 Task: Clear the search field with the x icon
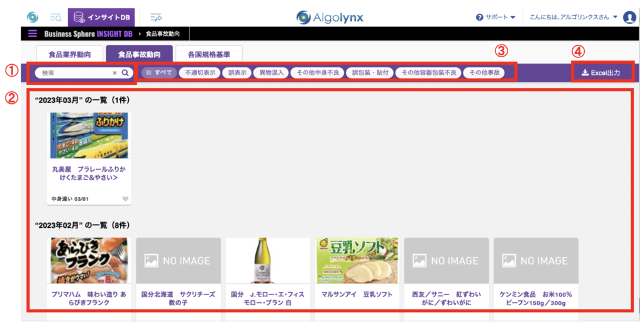tap(114, 73)
